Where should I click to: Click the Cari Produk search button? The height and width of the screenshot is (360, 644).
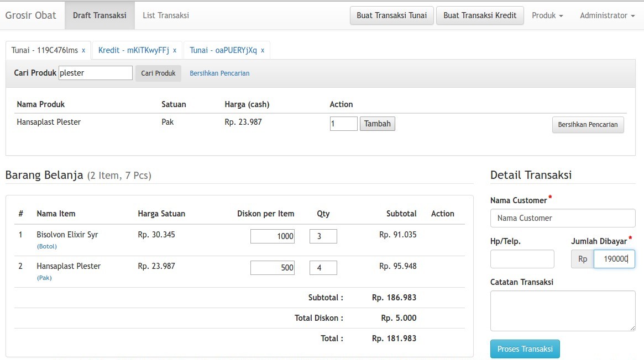click(158, 73)
